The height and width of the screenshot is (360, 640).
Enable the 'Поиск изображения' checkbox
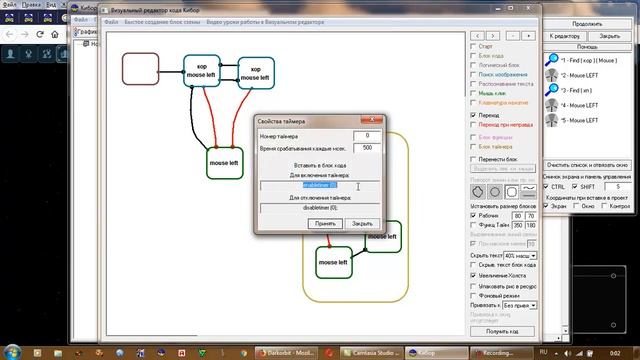473,74
